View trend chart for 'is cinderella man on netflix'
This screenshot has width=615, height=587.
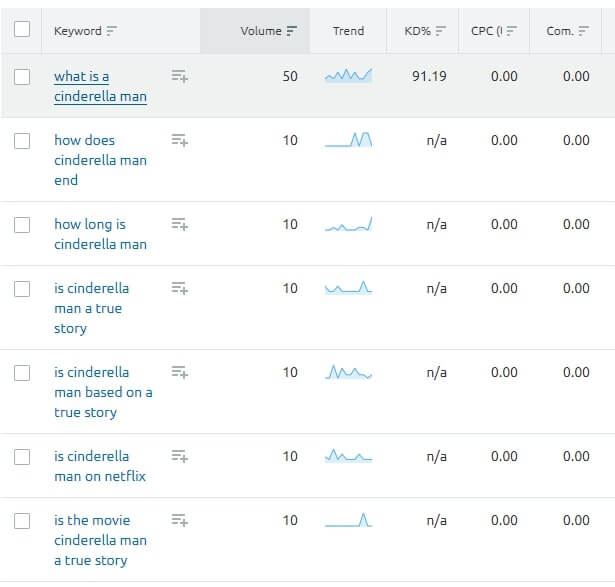click(348, 456)
